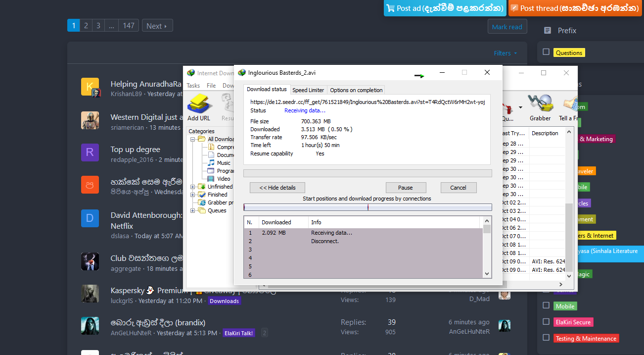This screenshot has width=644, height=355.
Task: Click the Unfinished folder icon
Action: tap(202, 187)
